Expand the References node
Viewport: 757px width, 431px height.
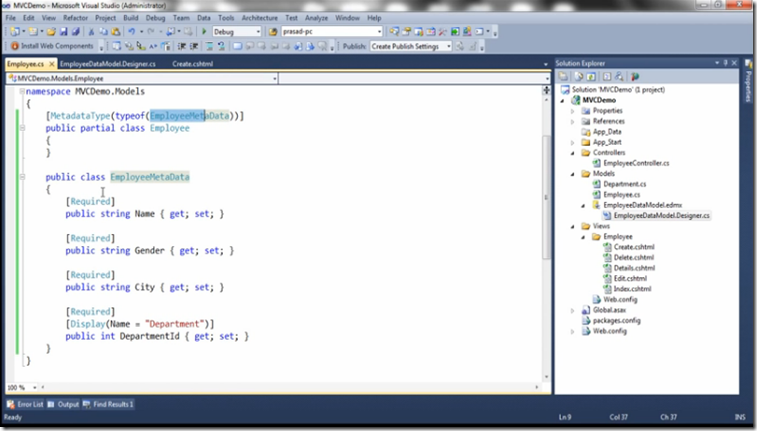tap(573, 122)
